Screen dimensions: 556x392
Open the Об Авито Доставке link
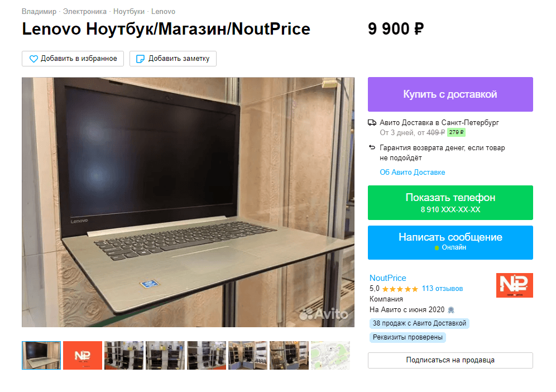click(x=413, y=173)
